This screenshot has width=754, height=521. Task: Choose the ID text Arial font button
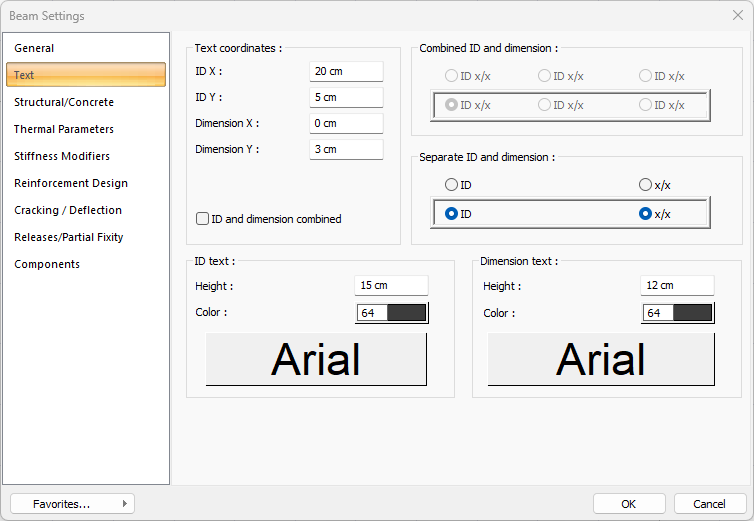[x=316, y=359]
